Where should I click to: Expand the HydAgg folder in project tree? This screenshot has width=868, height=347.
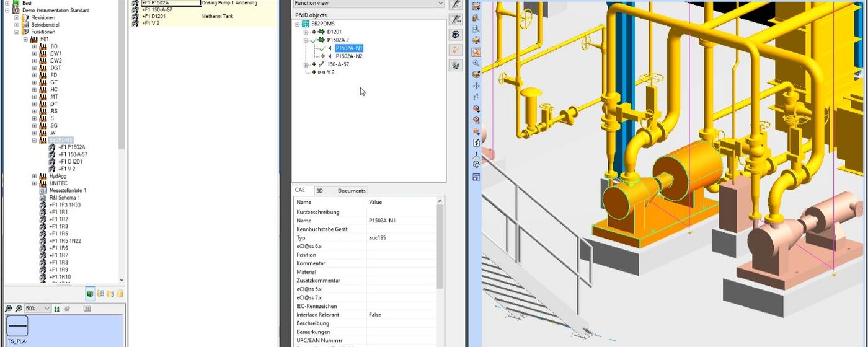coord(35,176)
